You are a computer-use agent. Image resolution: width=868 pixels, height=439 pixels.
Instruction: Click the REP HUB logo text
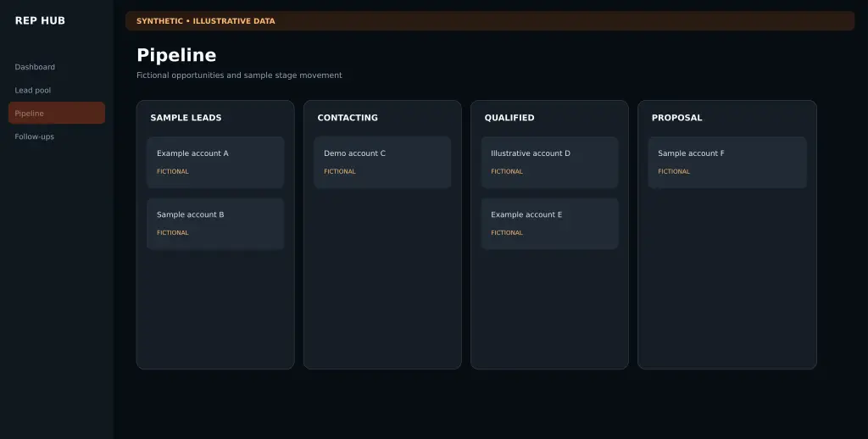point(40,20)
